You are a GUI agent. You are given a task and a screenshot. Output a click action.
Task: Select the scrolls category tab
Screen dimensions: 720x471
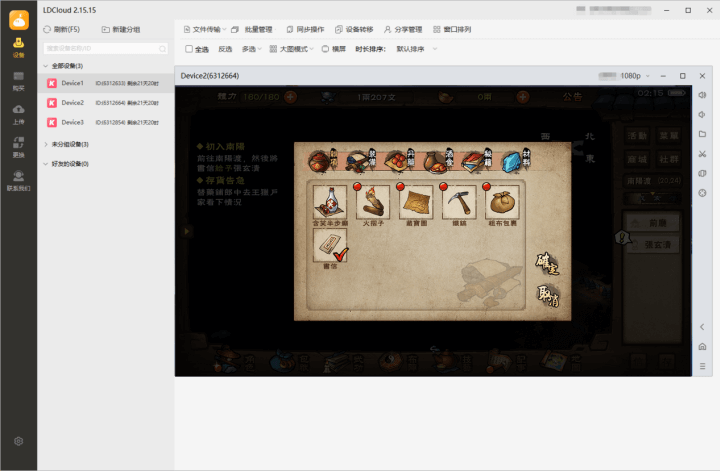(362, 160)
